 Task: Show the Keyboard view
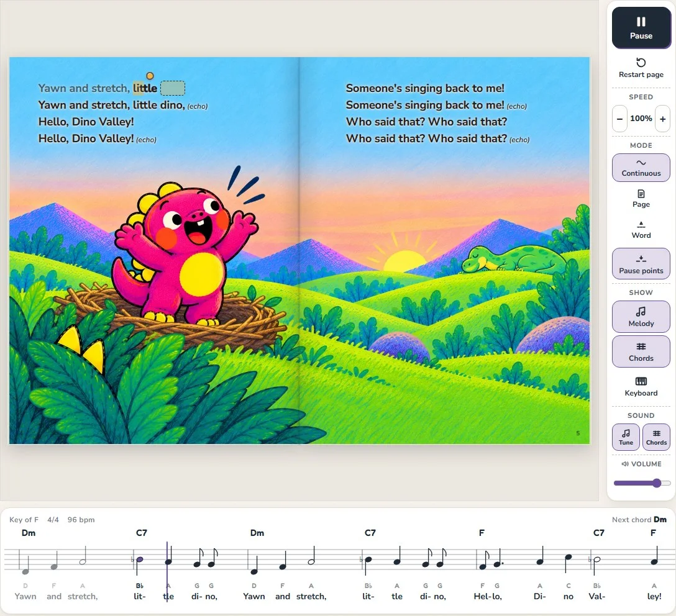641,386
